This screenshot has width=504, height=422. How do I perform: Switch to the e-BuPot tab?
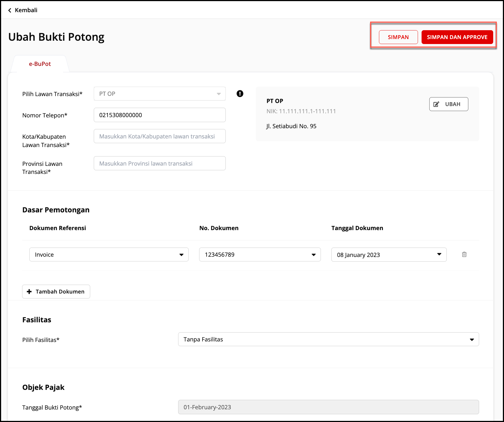tap(40, 64)
